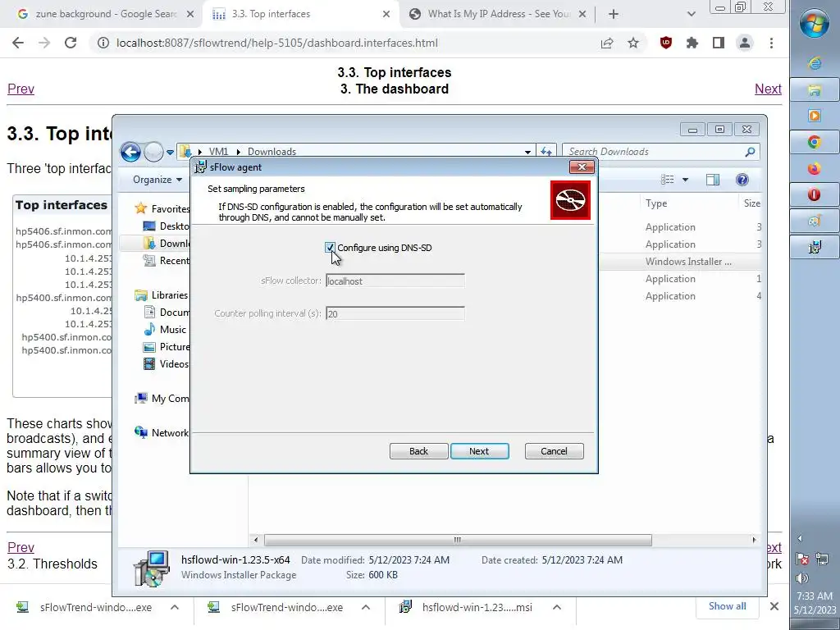Open a new Chrome tab
840x630 pixels.
point(614,14)
